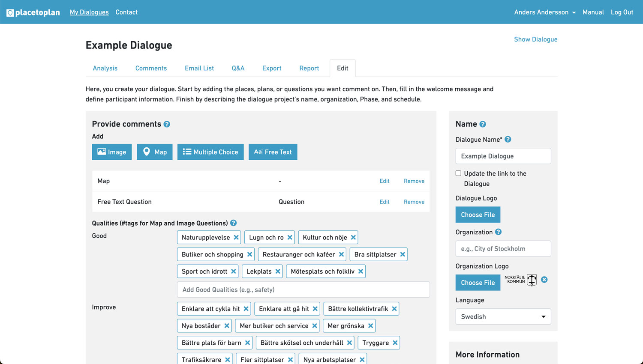Screen dimensions: 643x364
Task: Click the help icon next to Organization
Action: (x=498, y=232)
